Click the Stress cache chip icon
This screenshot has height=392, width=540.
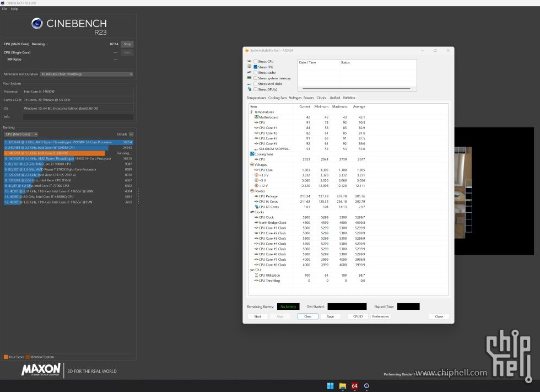(249, 72)
